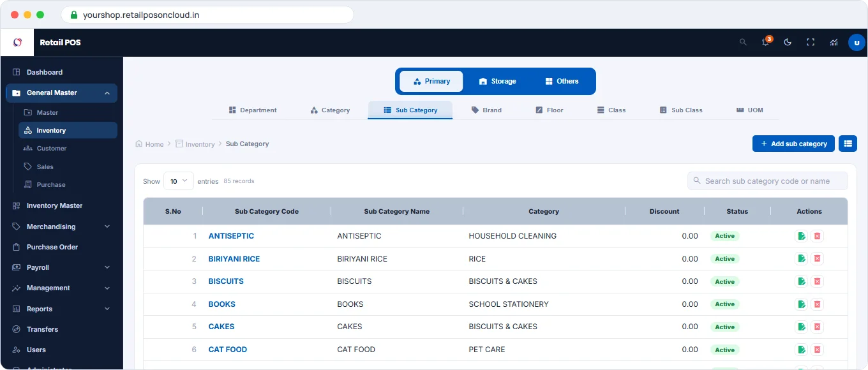
Task: Open the BOOKS code link
Action: coord(222,304)
